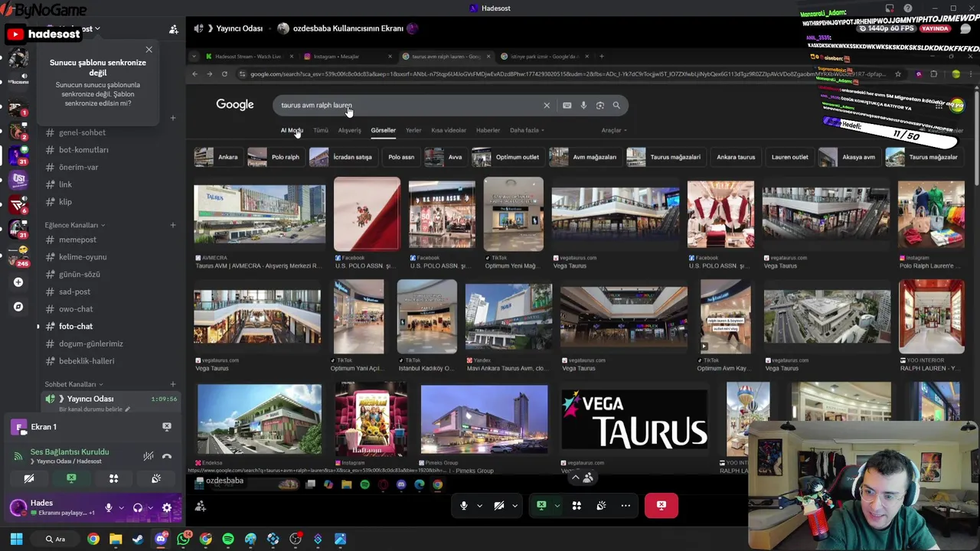The width and height of the screenshot is (980, 551).
Task: Open server invite people icon near header
Action: 174,29
